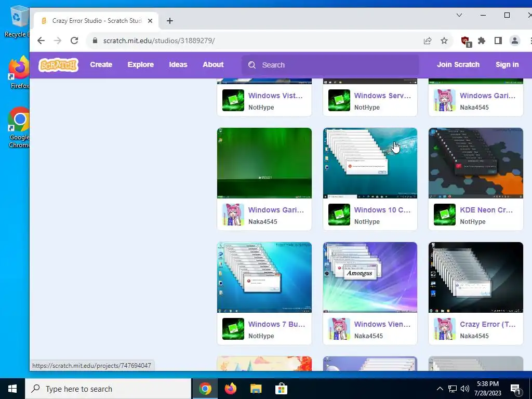
Task: Open the KDE Neon hexagon project thumbnail
Action: [x=476, y=163]
